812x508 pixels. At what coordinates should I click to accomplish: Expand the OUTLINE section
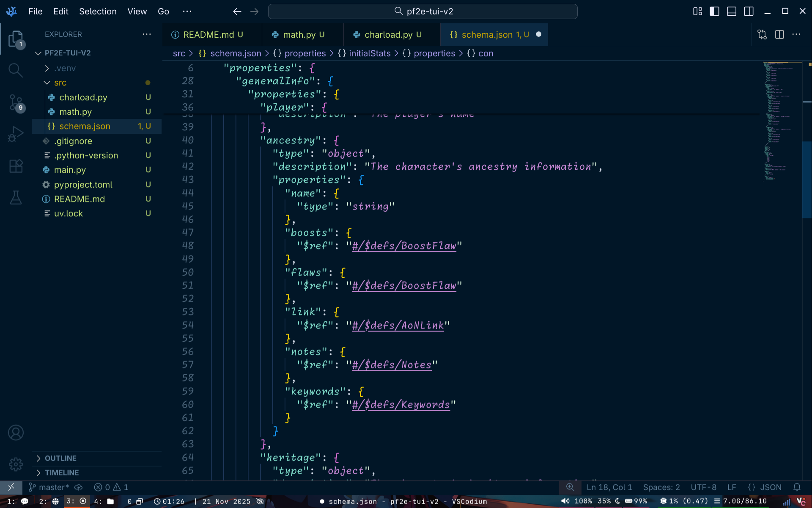click(60, 458)
